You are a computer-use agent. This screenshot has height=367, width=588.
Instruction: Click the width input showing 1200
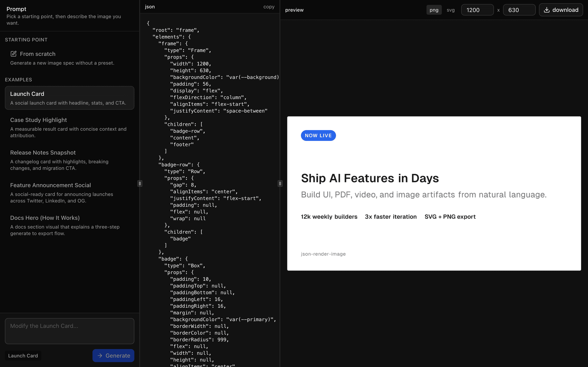pos(477,10)
